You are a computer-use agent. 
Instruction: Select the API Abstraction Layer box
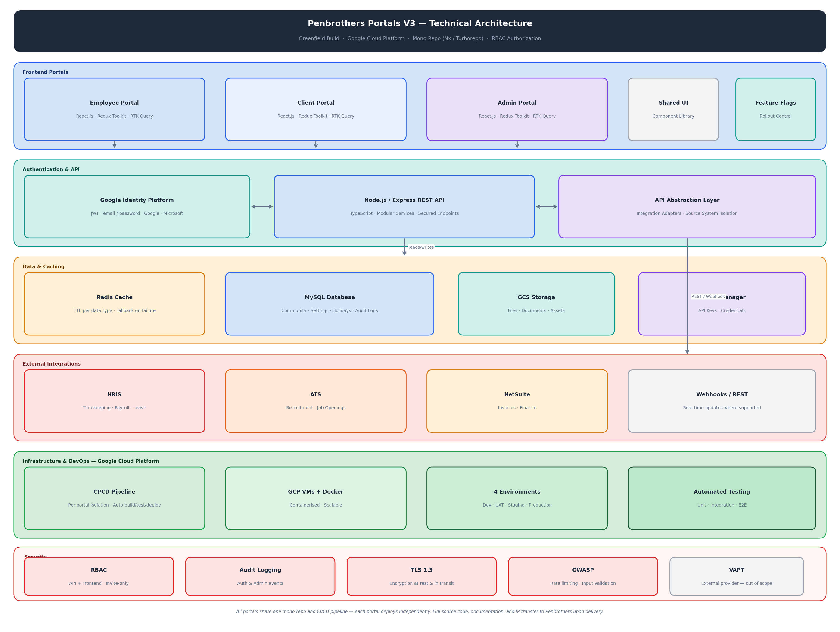tap(687, 206)
